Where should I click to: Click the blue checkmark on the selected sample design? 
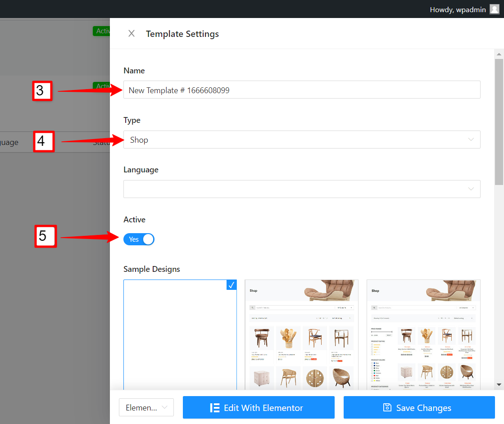coord(232,285)
